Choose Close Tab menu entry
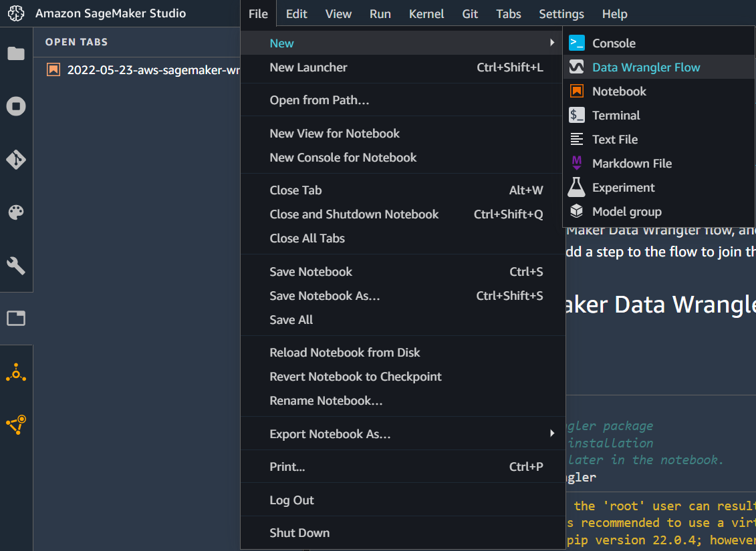Image resolution: width=756 pixels, height=551 pixels. click(402, 190)
